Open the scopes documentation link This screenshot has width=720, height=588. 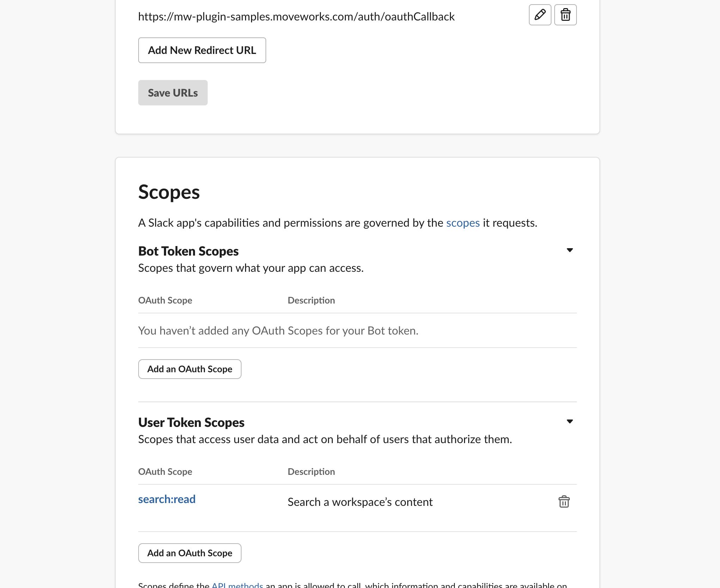(x=463, y=223)
